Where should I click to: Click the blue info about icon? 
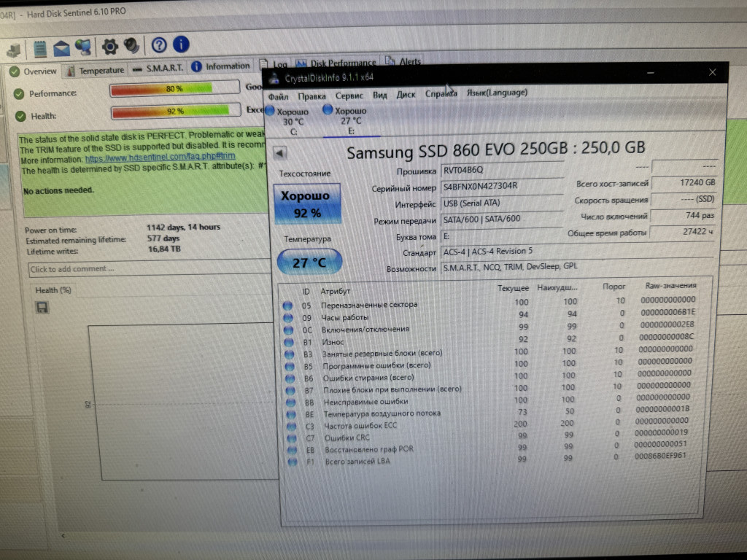tap(180, 44)
